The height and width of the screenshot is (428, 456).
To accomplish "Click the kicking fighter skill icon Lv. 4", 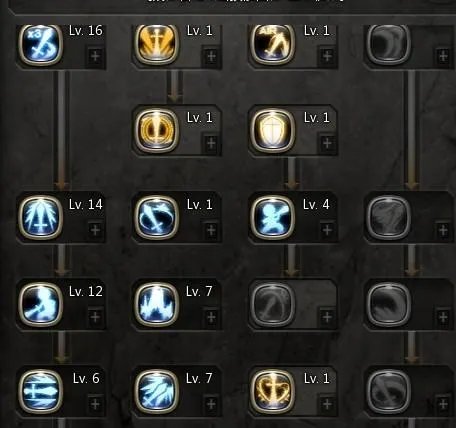I will tap(273, 217).
